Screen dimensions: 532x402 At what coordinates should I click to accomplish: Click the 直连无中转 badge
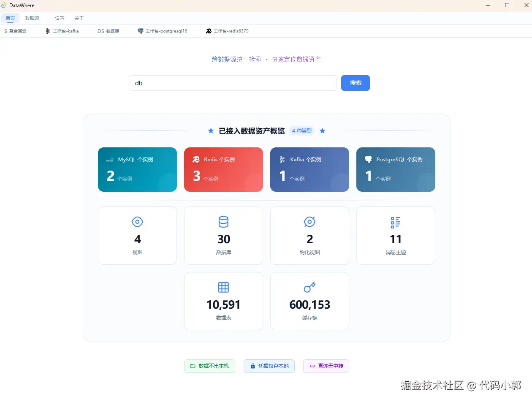point(326,366)
